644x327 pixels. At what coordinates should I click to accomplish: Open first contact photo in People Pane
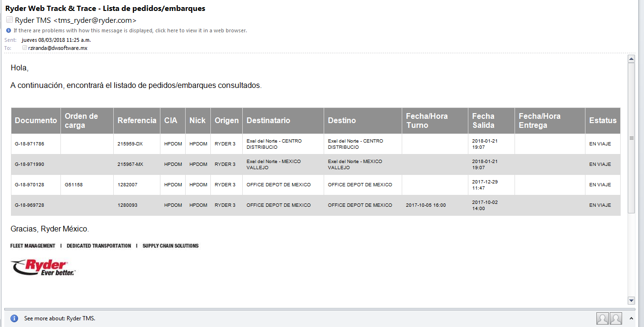point(602,318)
